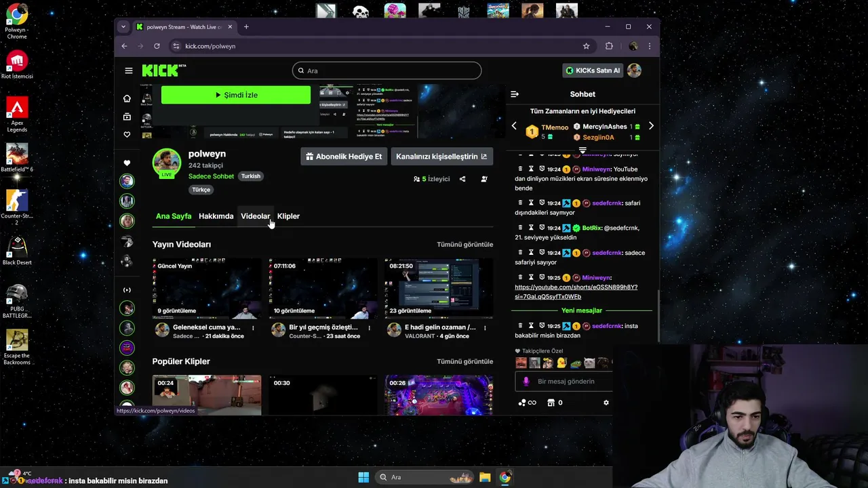The image size is (868, 488).
Task: Timeout sedefcrnk on 'insta bakabilir misin' message
Action: (532, 326)
